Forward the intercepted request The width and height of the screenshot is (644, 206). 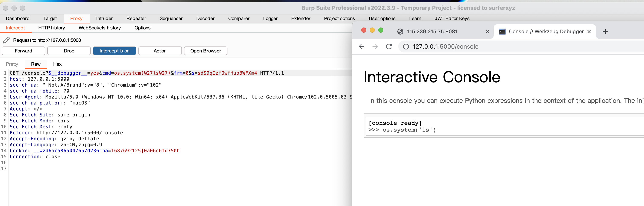(x=23, y=51)
